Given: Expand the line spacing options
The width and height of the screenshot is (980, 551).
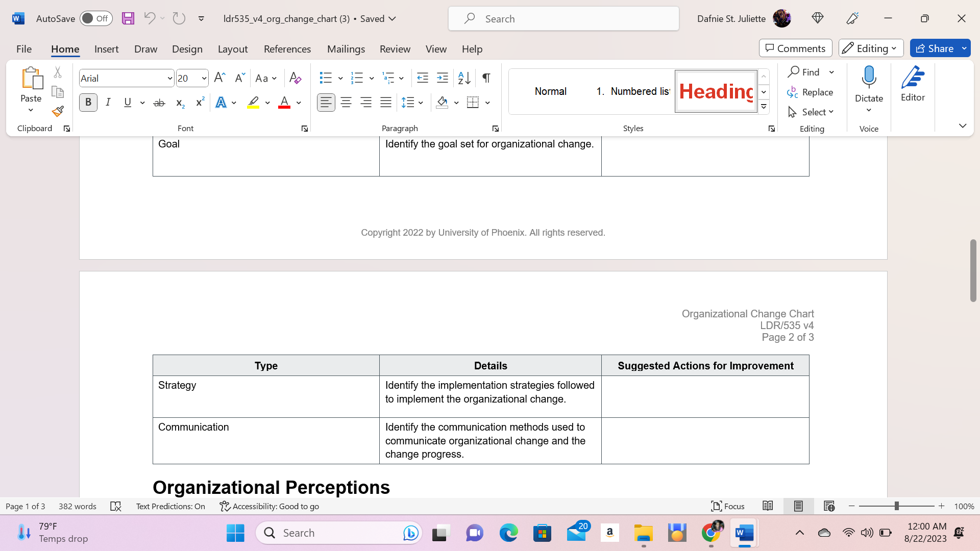Looking at the screenshot, I should (422, 103).
